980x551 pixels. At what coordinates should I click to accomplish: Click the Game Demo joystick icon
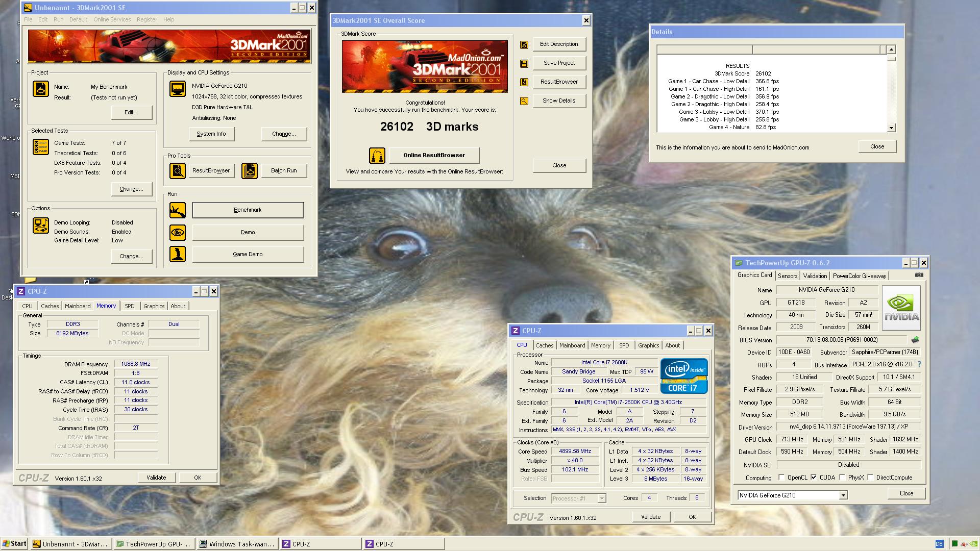178,254
